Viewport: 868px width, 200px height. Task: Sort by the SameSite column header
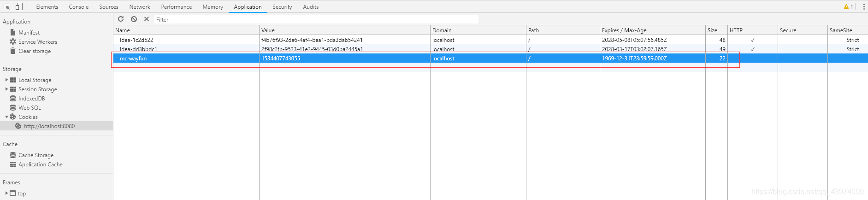point(848,30)
